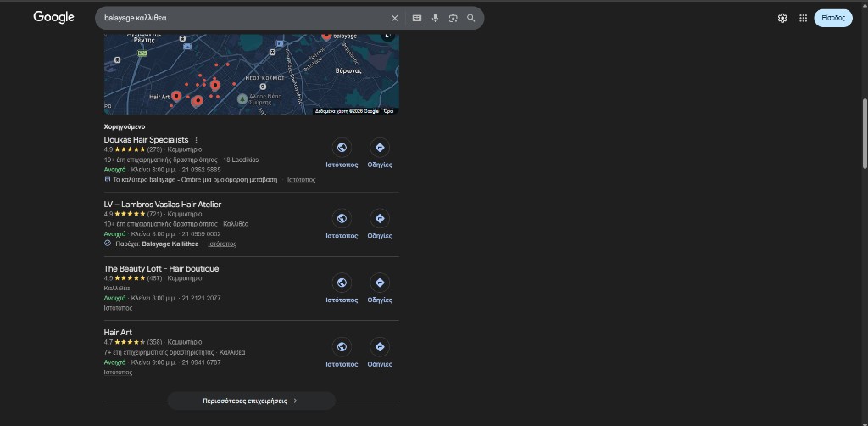
Task: Start voice search with microphone icon
Action: pyautogui.click(x=435, y=19)
